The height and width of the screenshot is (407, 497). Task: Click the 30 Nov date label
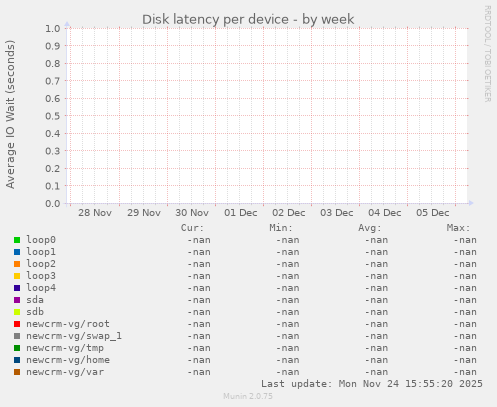(x=192, y=213)
